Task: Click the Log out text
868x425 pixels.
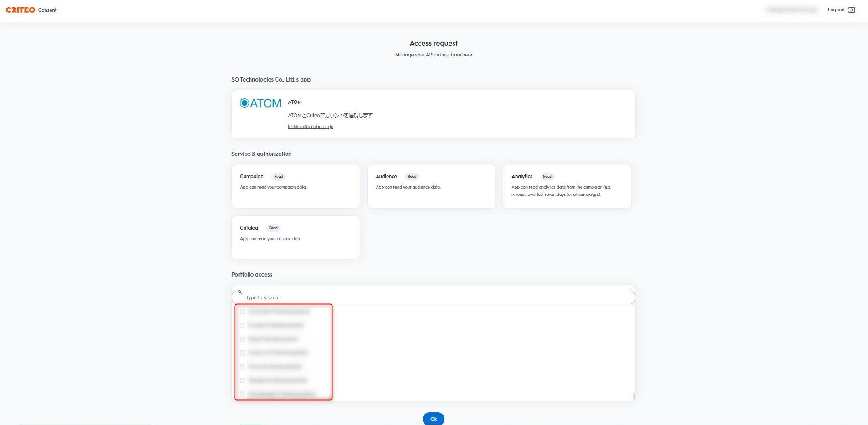Action: coord(836,10)
